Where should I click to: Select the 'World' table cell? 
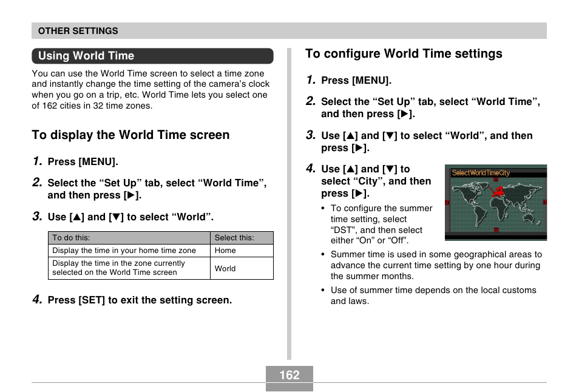[242, 268]
